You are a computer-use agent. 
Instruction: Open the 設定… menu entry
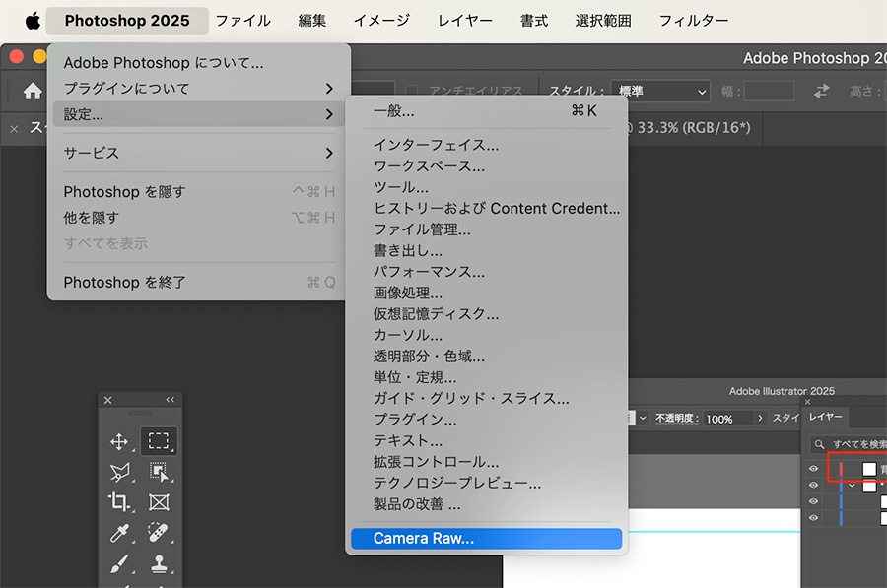[199, 114]
